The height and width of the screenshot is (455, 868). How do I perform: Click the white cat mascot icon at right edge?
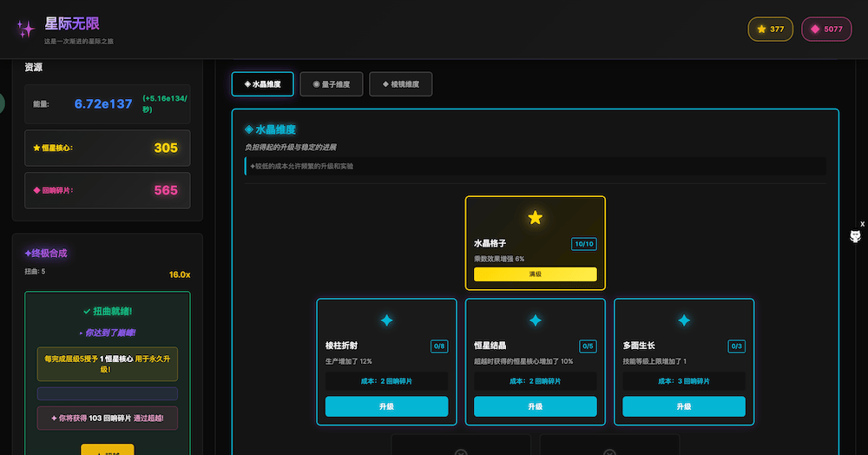854,238
